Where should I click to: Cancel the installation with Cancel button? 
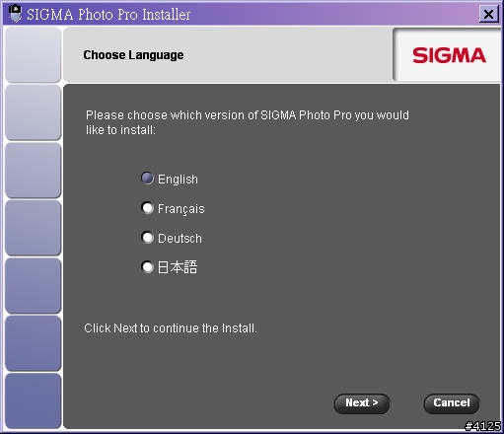[452, 403]
